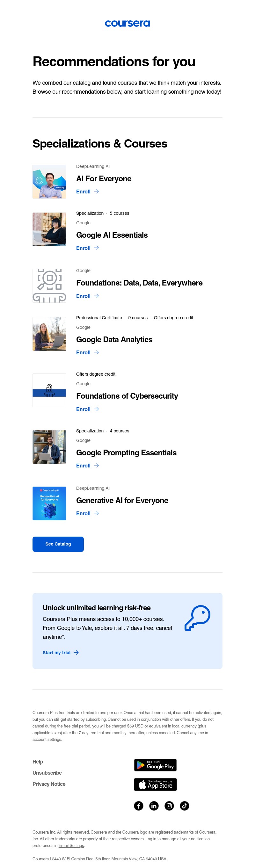
Task: Open the Foundations of Cybersecurity course title
Action: (127, 396)
